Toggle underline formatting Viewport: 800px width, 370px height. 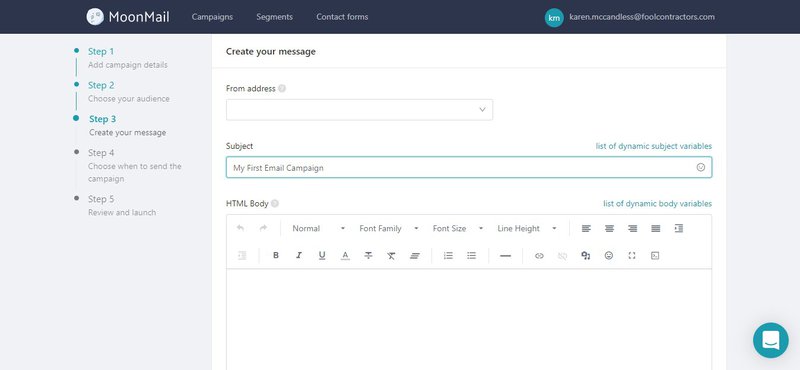coord(322,256)
